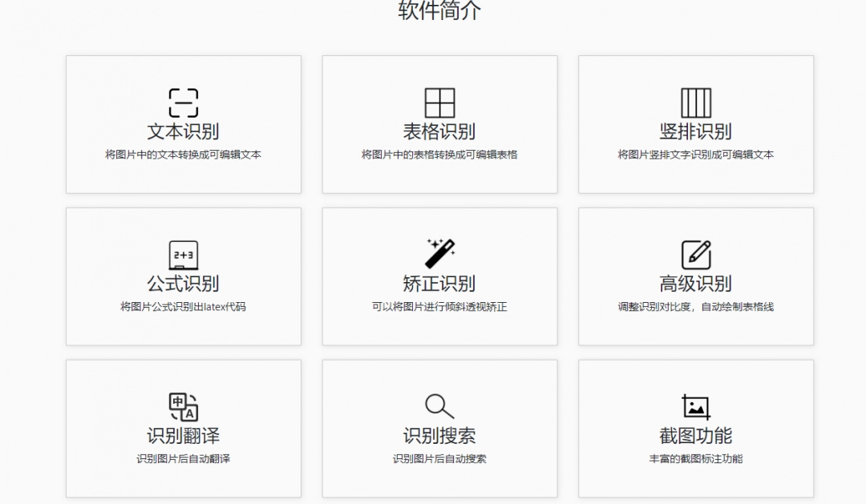The width and height of the screenshot is (866, 504).
Task: Click the formula recognition 2+3 icon
Action: 183,255
